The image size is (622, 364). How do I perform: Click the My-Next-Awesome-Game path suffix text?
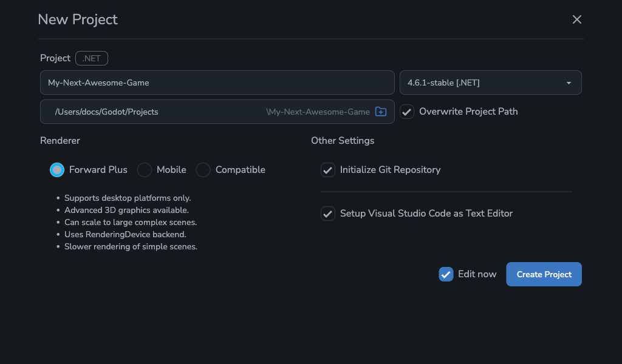[318, 112]
